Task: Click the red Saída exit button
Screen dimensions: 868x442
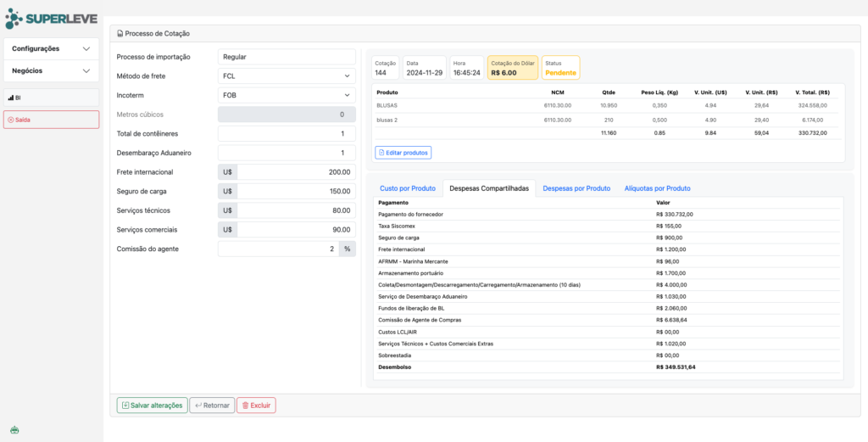Action: (x=51, y=120)
